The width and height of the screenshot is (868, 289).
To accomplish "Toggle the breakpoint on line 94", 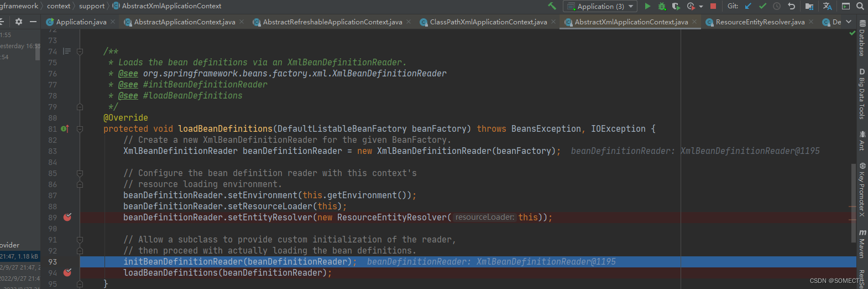I will tap(67, 273).
